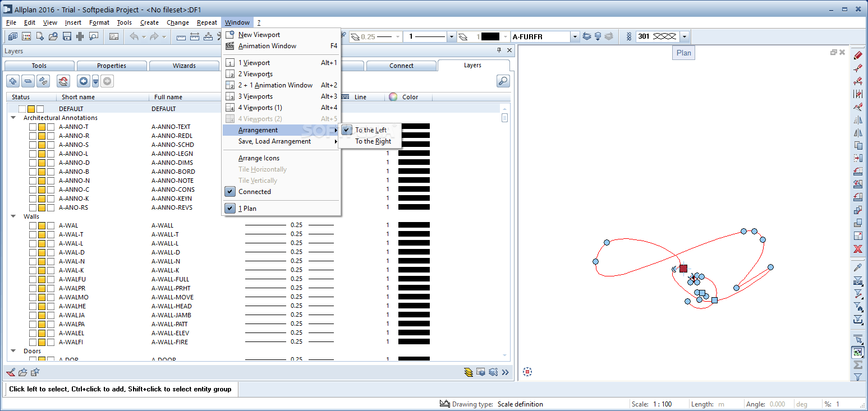Open the dropdown arrow next to back button
868x411 pixels.
click(95, 81)
